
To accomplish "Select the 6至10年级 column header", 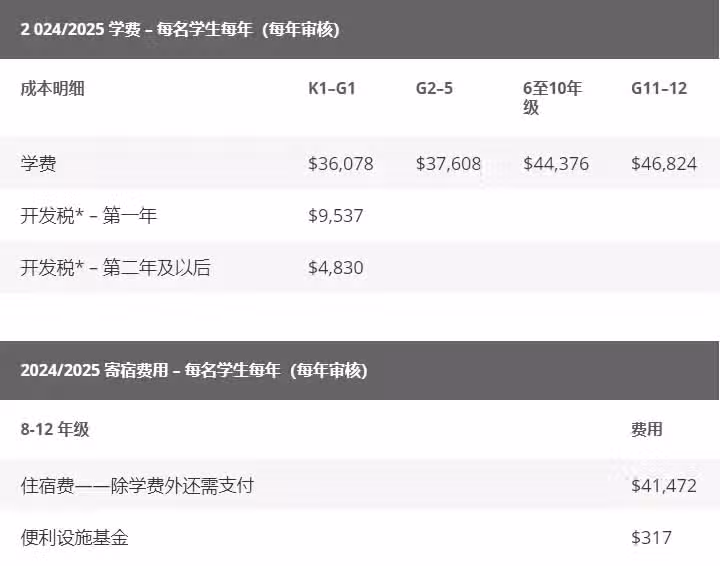I will (x=552, y=98).
